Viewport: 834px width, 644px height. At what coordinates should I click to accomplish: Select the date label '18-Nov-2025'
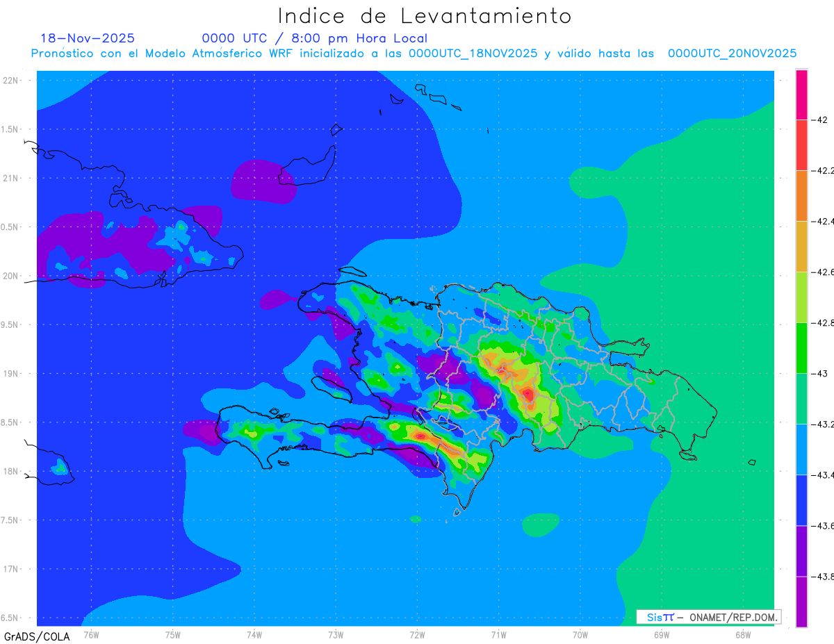88,38
